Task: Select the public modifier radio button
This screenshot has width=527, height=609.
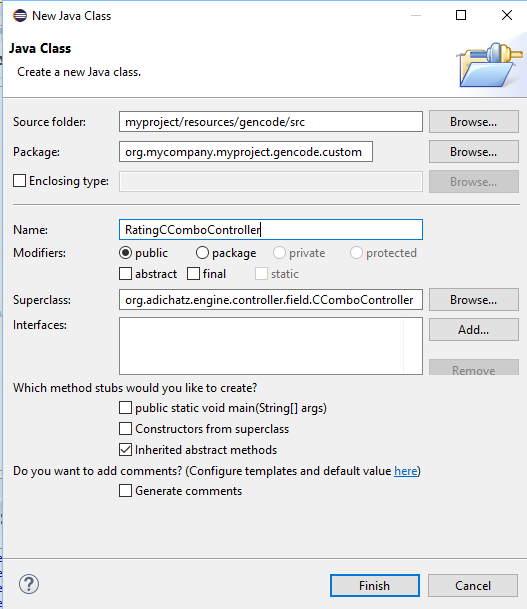Action: click(125, 253)
